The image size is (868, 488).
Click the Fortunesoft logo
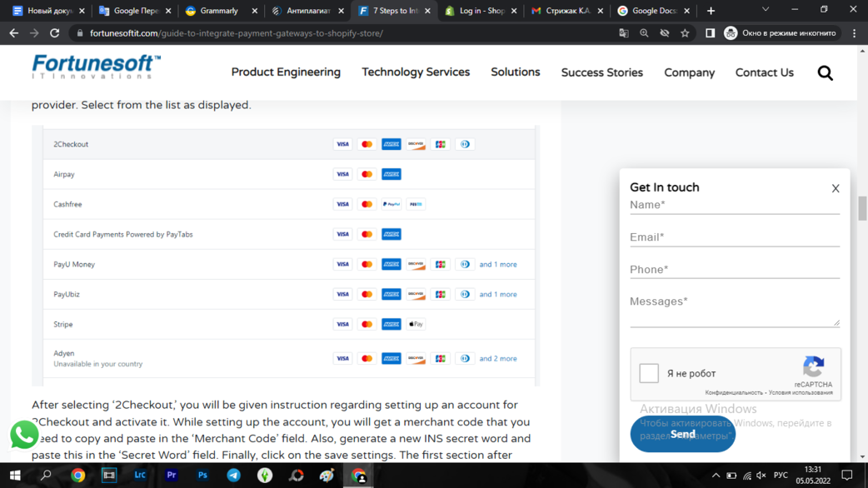click(97, 67)
